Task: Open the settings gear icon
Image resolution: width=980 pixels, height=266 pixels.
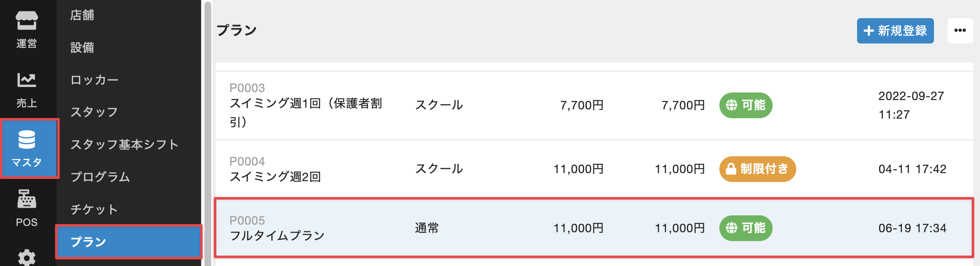Action: [27, 258]
